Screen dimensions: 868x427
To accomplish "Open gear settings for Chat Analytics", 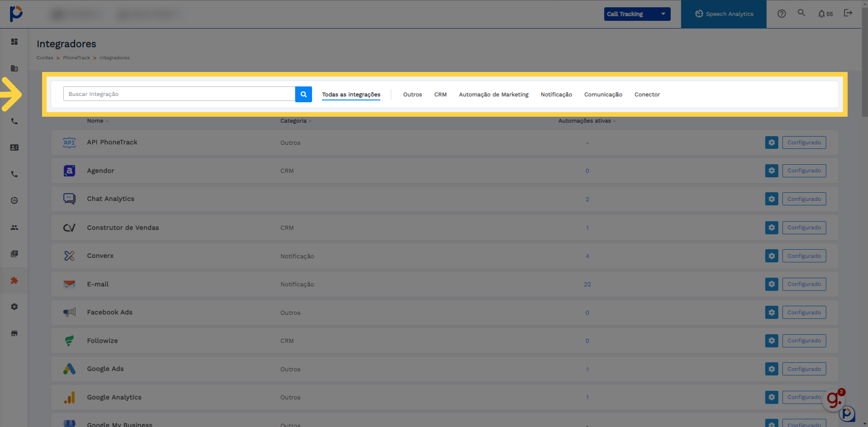I will 772,199.
